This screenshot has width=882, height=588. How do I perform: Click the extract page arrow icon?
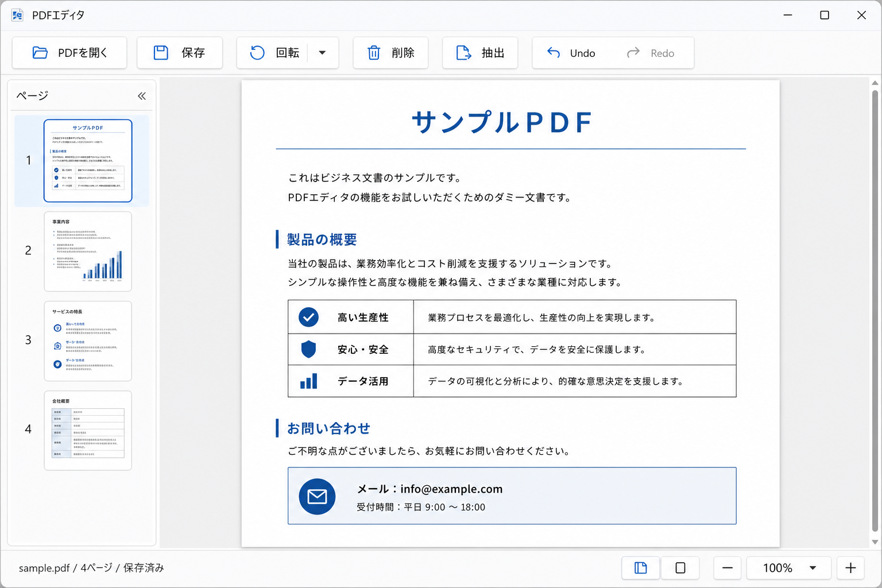[x=463, y=53]
